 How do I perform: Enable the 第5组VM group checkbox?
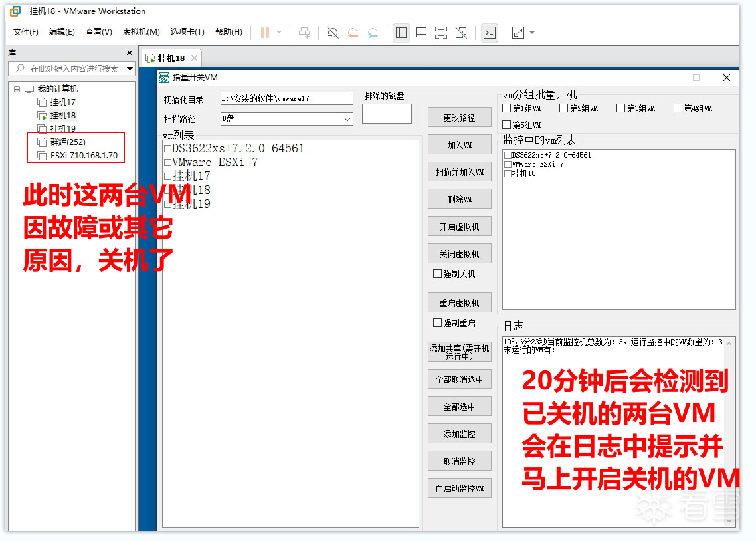point(507,124)
